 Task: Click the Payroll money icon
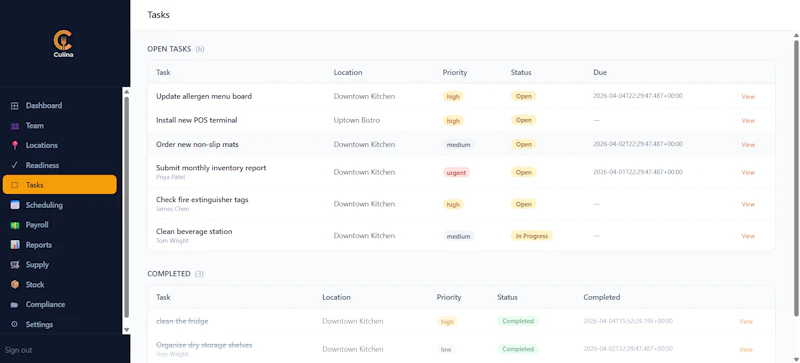pyautogui.click(x=14, y=225)
